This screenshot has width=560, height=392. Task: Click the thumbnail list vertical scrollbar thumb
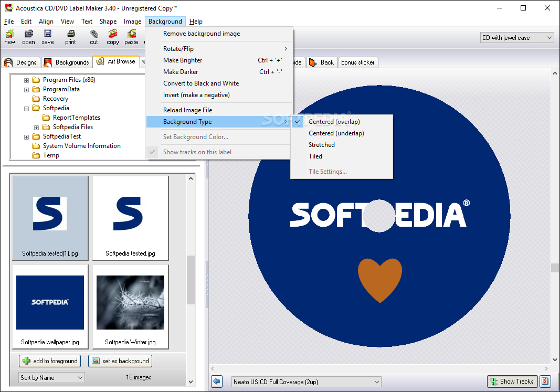point(191,280)
